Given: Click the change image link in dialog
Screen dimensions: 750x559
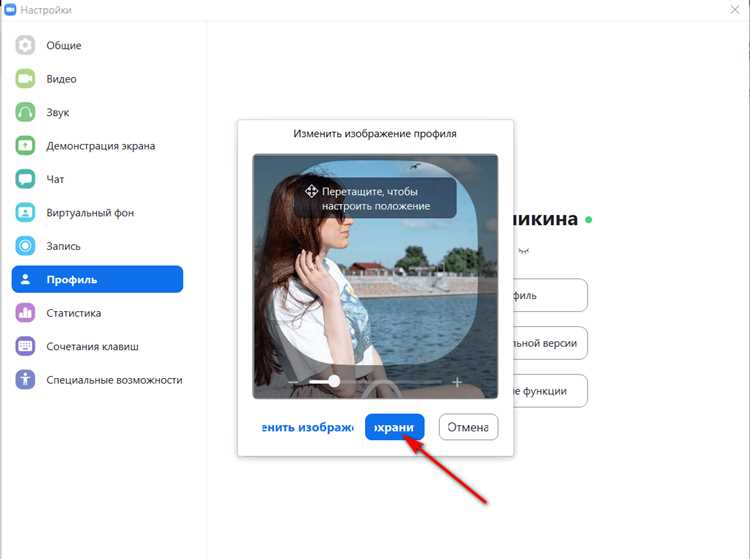Looking at the screenshot, I should pos(308,427).
